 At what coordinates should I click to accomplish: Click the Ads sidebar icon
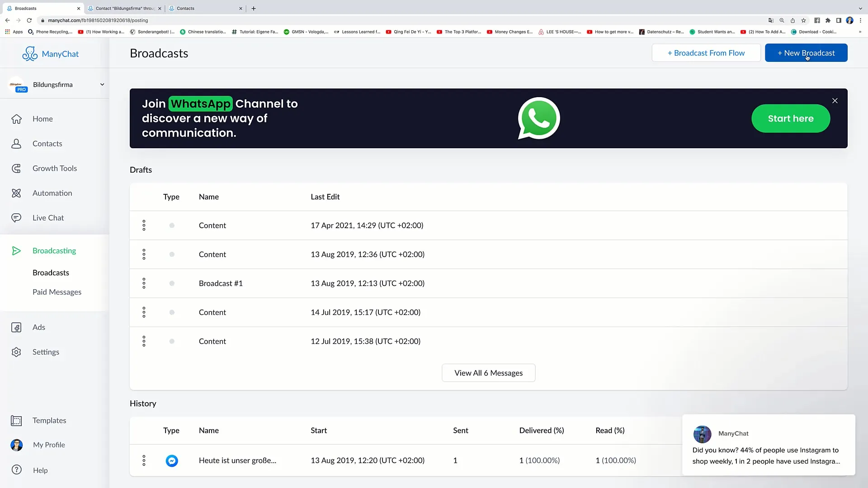tap(16, 327)
